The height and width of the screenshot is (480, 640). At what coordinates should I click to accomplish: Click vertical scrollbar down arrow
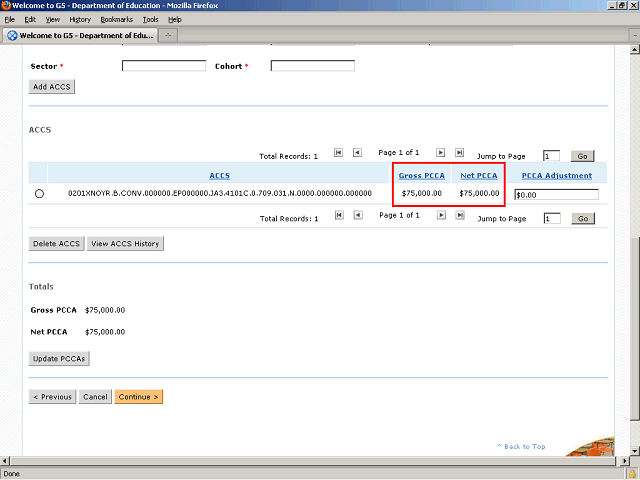[x=635, y=451]
